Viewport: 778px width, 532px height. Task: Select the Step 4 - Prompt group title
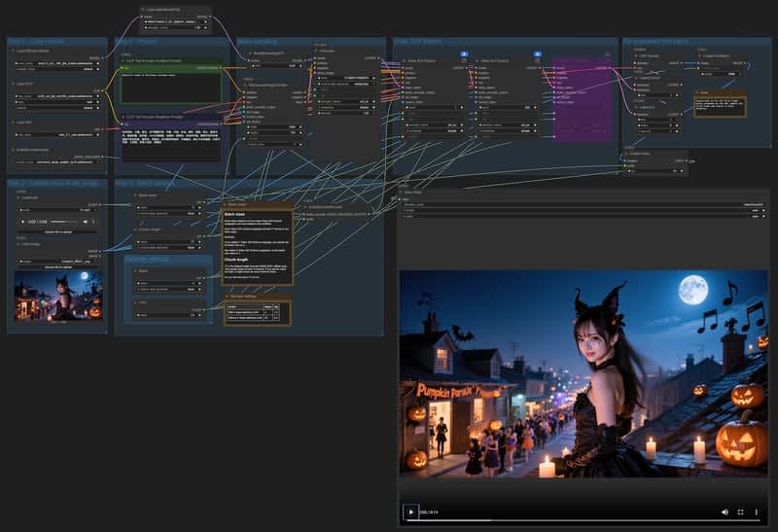[x=136, y=42]
